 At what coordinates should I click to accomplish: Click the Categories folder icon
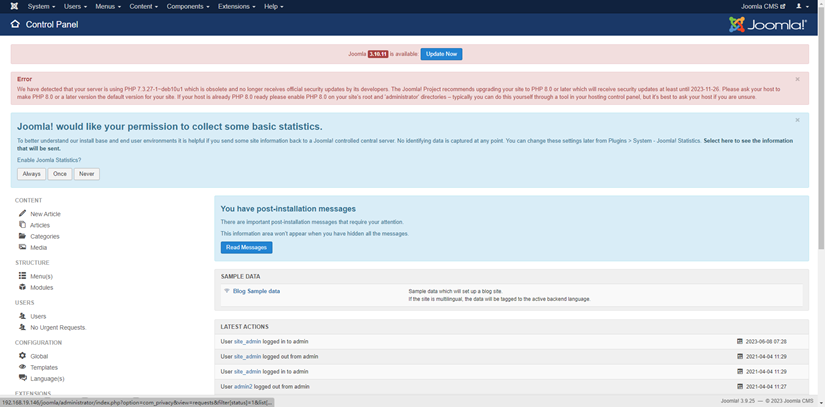point(22,236)
